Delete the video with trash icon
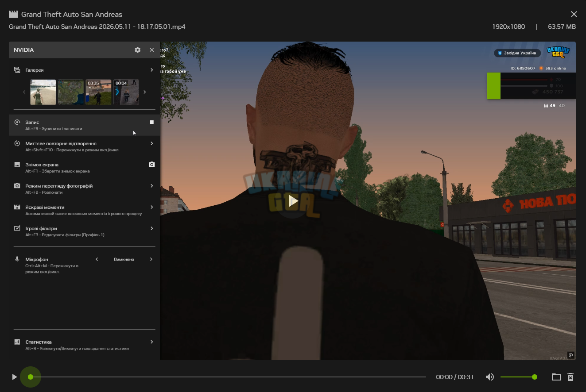Viewport: 586px width, 392px height. click(570, 377)
